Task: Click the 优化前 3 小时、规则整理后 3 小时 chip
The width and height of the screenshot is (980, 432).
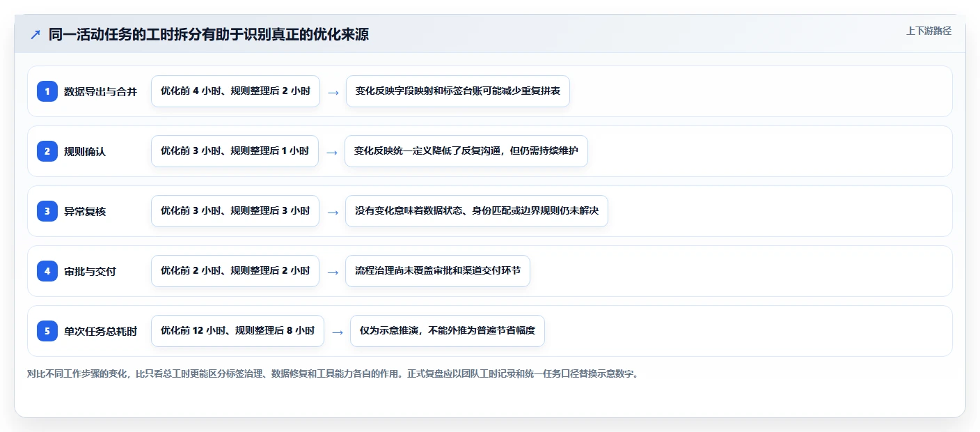Action: tap(235, 211)
